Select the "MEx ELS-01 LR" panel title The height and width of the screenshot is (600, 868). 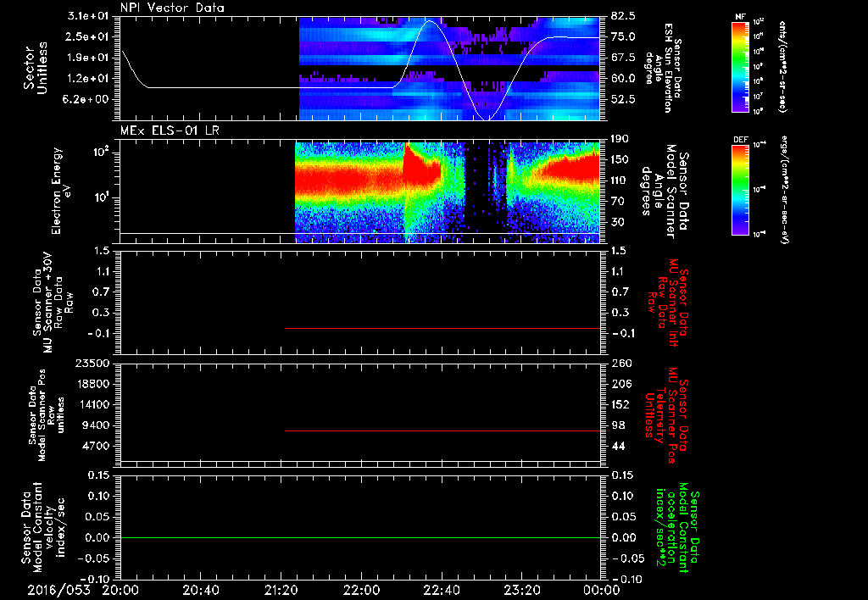[170, 131]
